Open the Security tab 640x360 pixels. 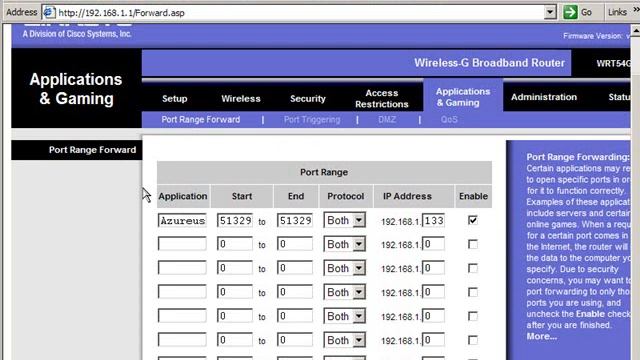308,98
